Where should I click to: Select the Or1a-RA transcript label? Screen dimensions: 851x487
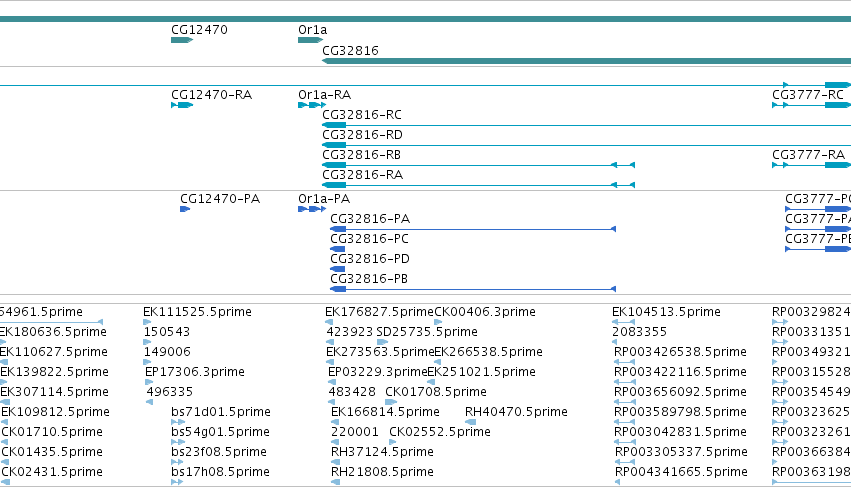pos(325,95)
